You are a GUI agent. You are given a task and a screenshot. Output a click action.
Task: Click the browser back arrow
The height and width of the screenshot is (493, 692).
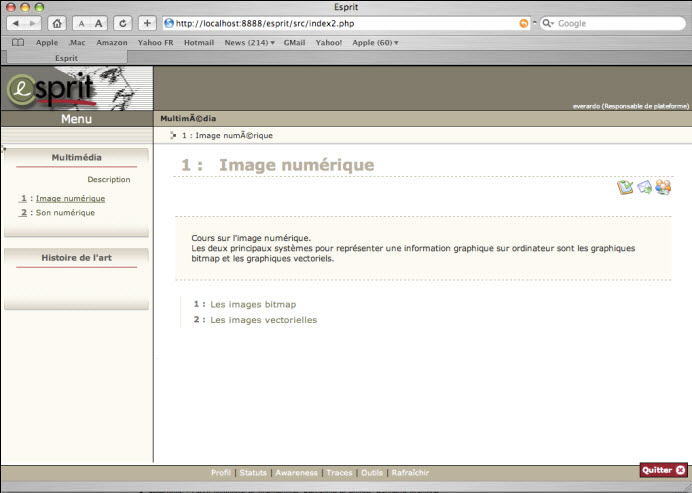tap(18, 23)
